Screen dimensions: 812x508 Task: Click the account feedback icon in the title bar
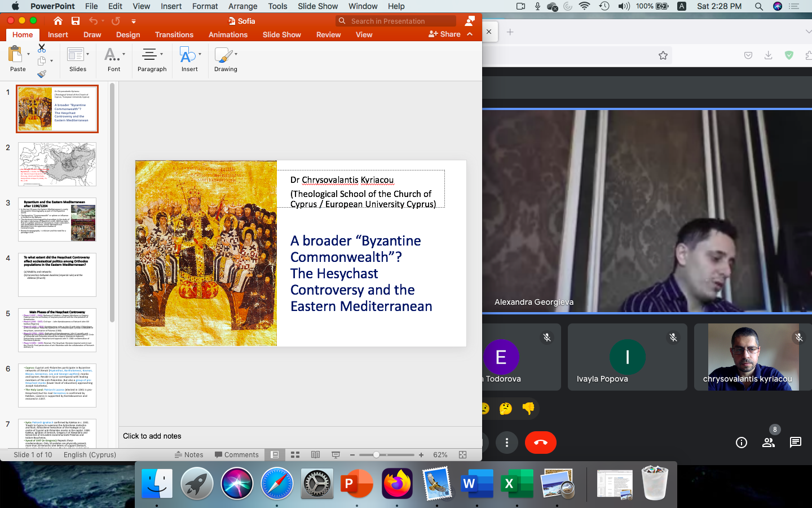click(470, 21)
